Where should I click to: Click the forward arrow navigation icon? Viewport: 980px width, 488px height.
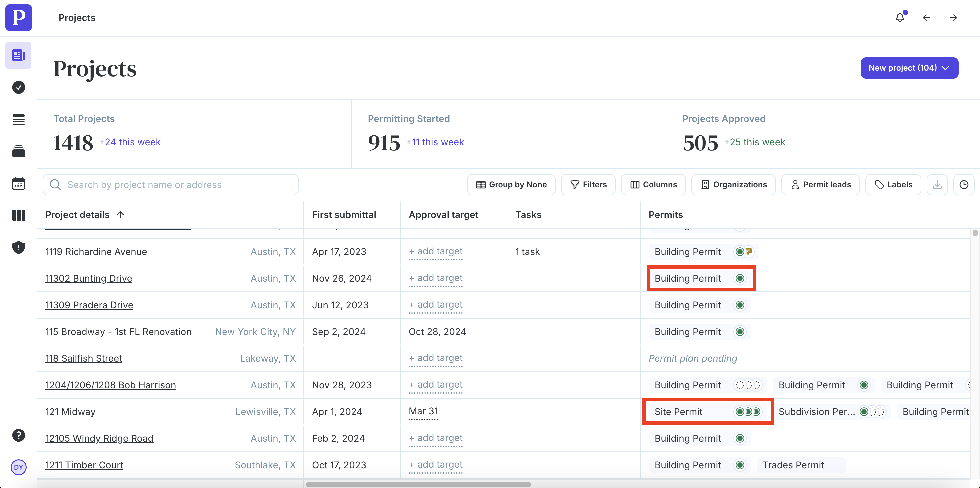click(x=953, y=17)
